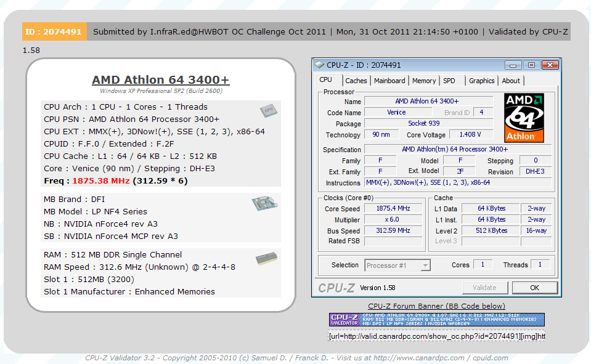
Task: Open the About tab
Action: click(x=511, y=81)
